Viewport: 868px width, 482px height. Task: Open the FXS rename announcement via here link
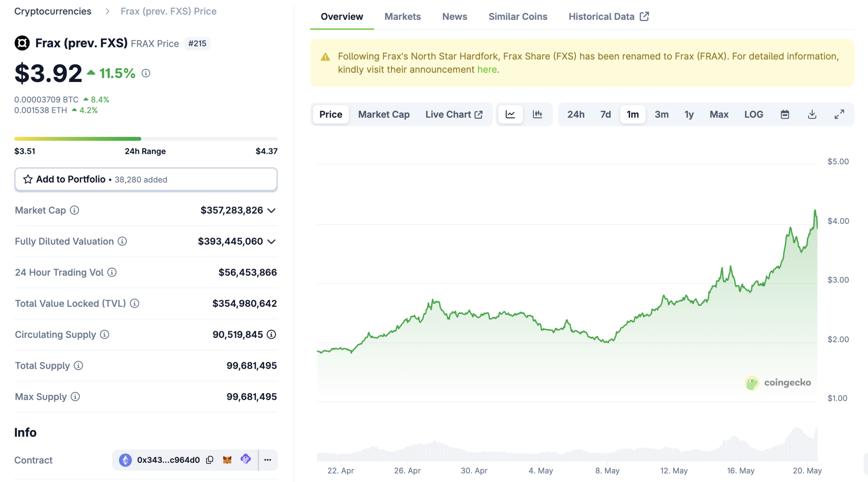[x=487, y=69]
